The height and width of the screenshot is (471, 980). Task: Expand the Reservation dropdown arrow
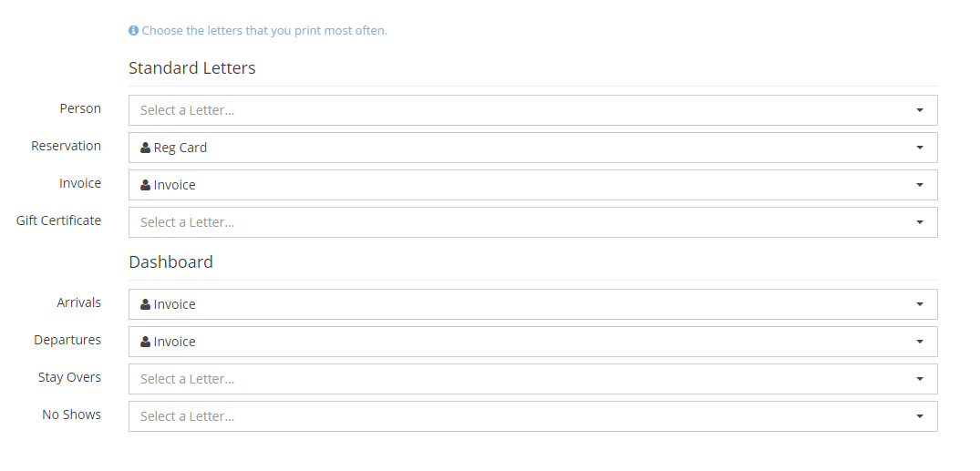pos(919,148)
